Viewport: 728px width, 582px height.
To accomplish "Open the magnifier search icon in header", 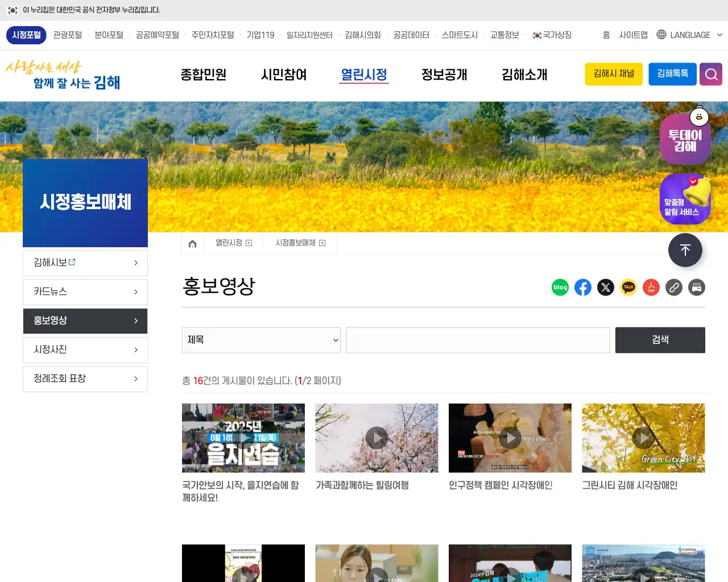I will [711, 74].
